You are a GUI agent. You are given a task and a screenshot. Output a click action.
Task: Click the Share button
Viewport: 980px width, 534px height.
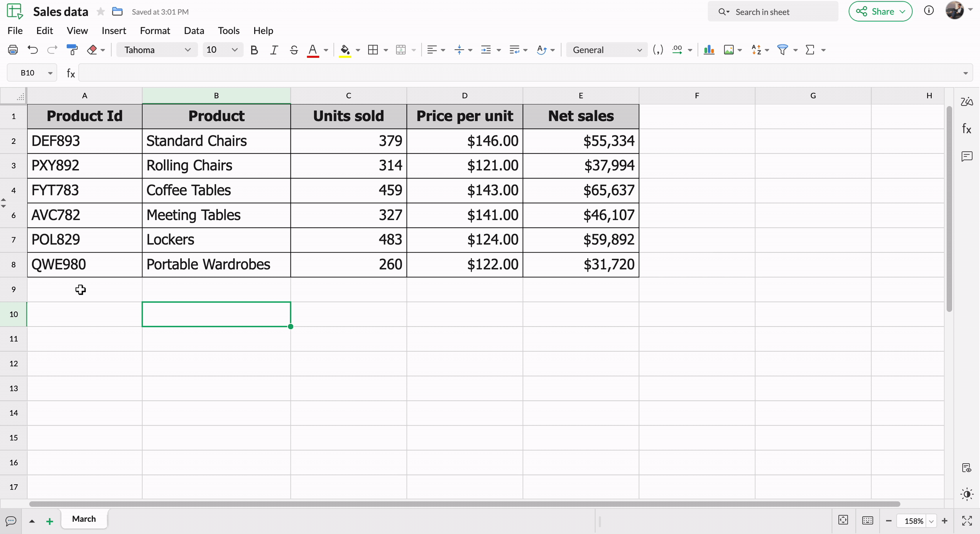880,11
